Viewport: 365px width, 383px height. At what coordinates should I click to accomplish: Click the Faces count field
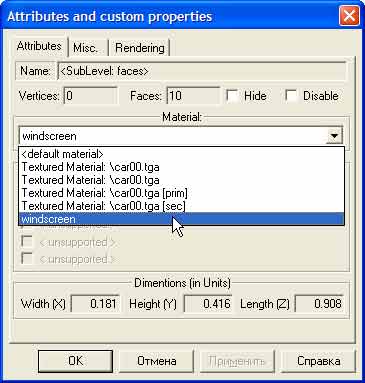pos(193,96)
